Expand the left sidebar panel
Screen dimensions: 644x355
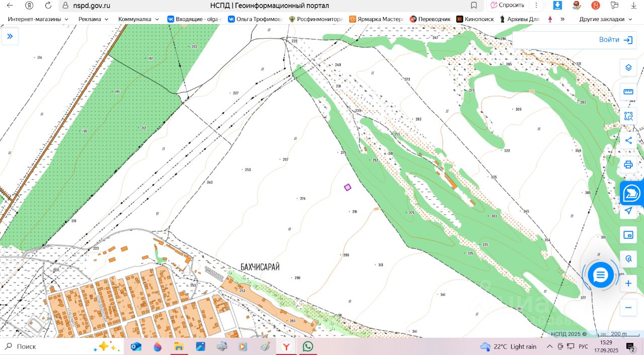tap(10, 36)
